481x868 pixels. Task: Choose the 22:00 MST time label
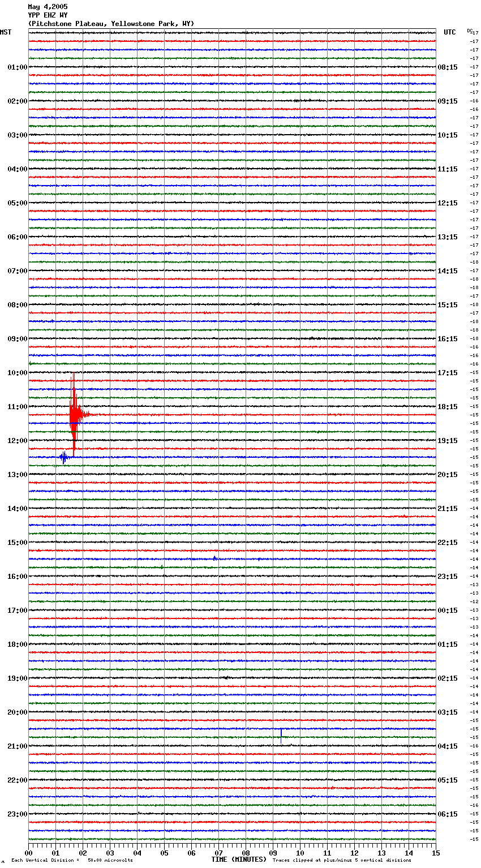pyautogui.click(x=18, y=780)
